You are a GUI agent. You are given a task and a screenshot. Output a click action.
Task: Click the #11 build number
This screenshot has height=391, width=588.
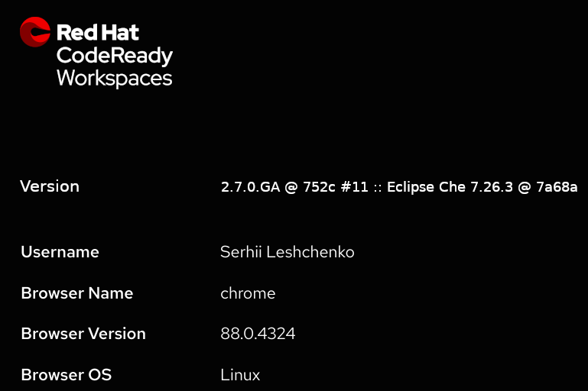(355, 187)
